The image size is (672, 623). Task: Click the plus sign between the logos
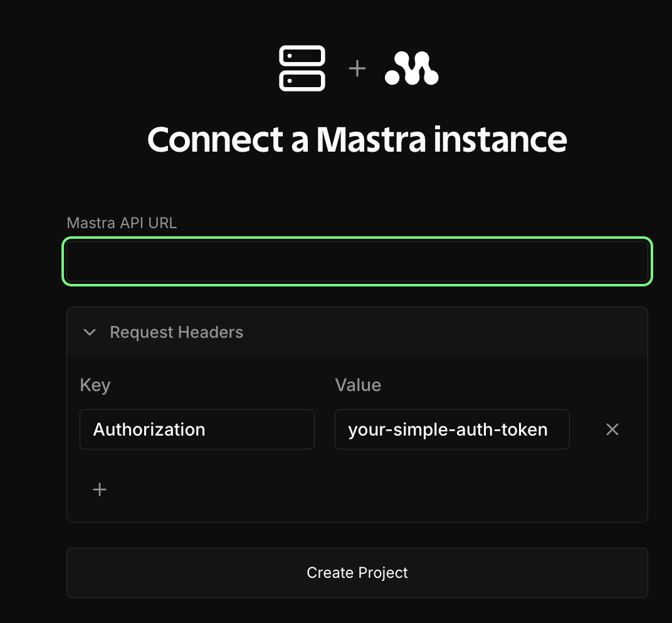click(x=357, y=68)
